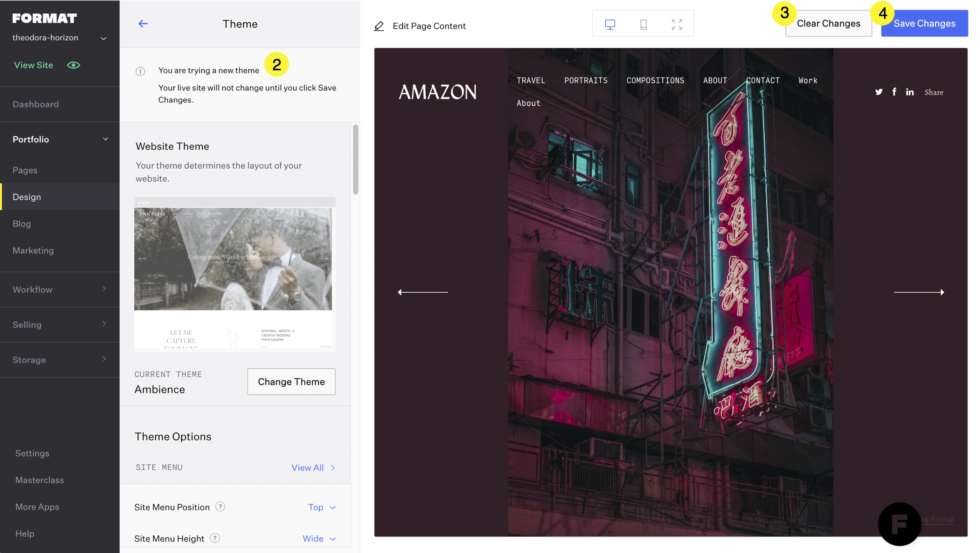Click the info icon beside new theme notice

140,71
